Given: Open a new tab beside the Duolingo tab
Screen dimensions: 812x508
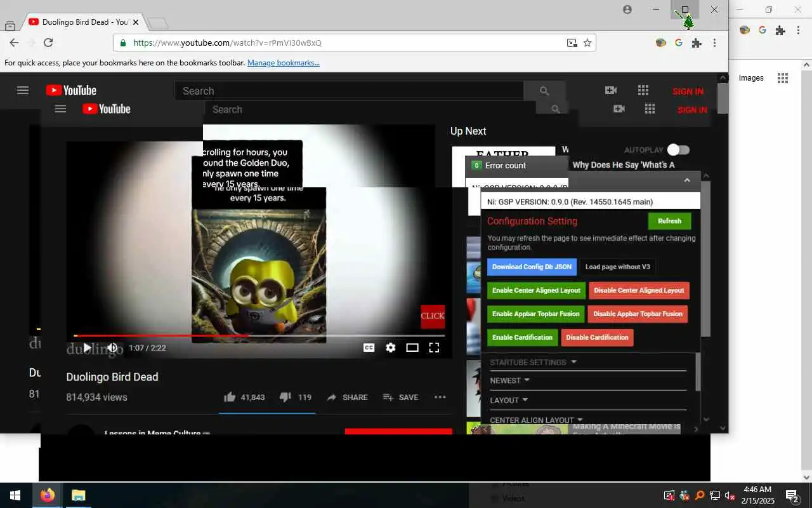Looking at the screenshot, I should point(158,23).
